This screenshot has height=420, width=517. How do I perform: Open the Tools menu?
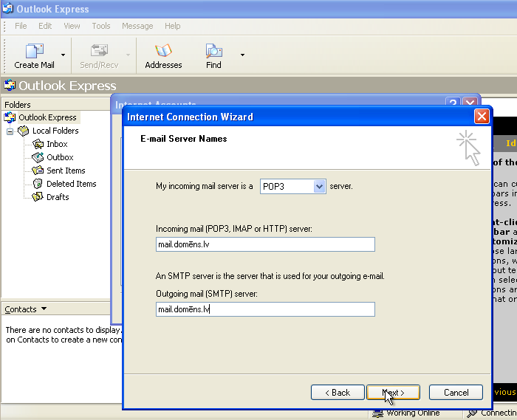point(101,26)
